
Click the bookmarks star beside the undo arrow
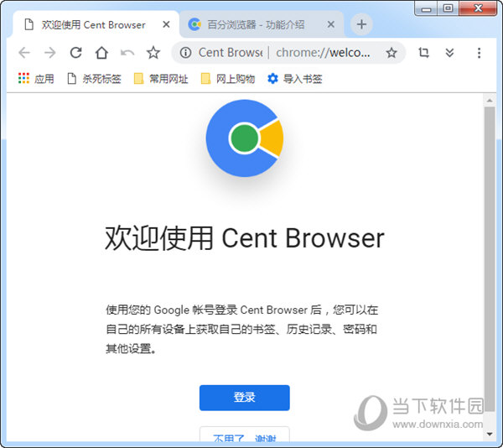click(x=153, y=53)
